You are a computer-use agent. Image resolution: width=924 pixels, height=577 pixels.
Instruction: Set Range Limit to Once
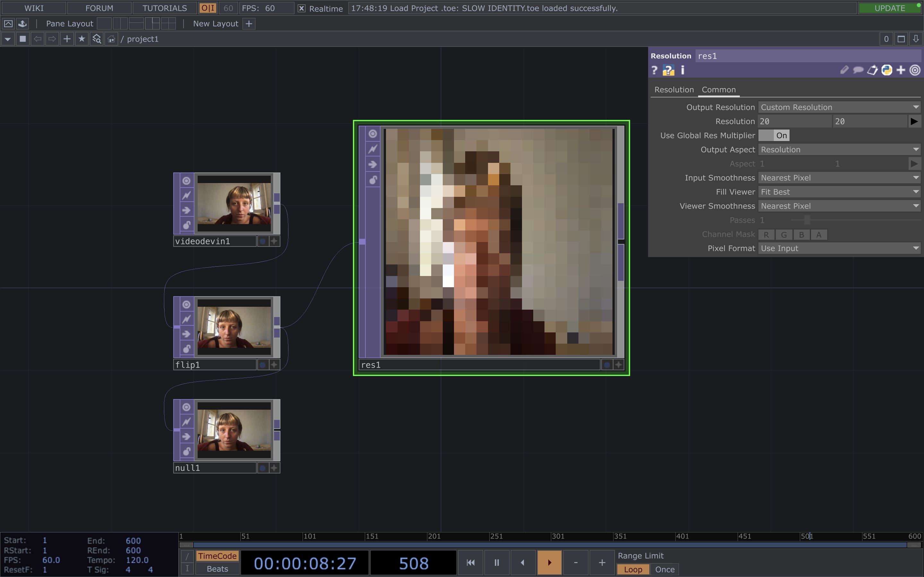click(664, 569)
